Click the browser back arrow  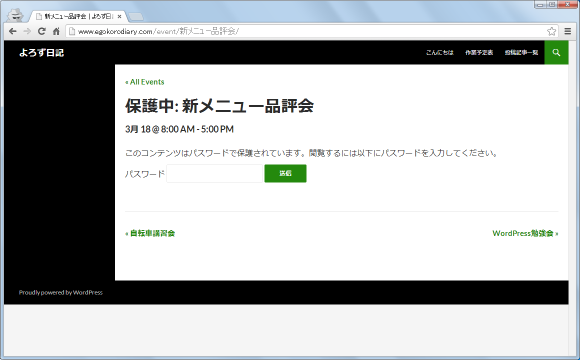coord(12,31)
